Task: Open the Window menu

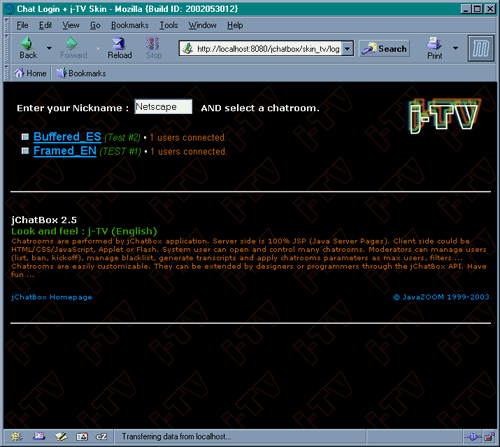Action: tap(202, 25)
